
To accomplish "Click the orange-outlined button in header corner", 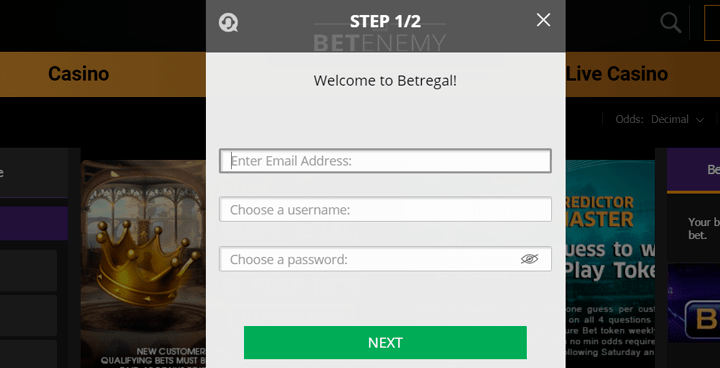I will click(x=712, y=23).
